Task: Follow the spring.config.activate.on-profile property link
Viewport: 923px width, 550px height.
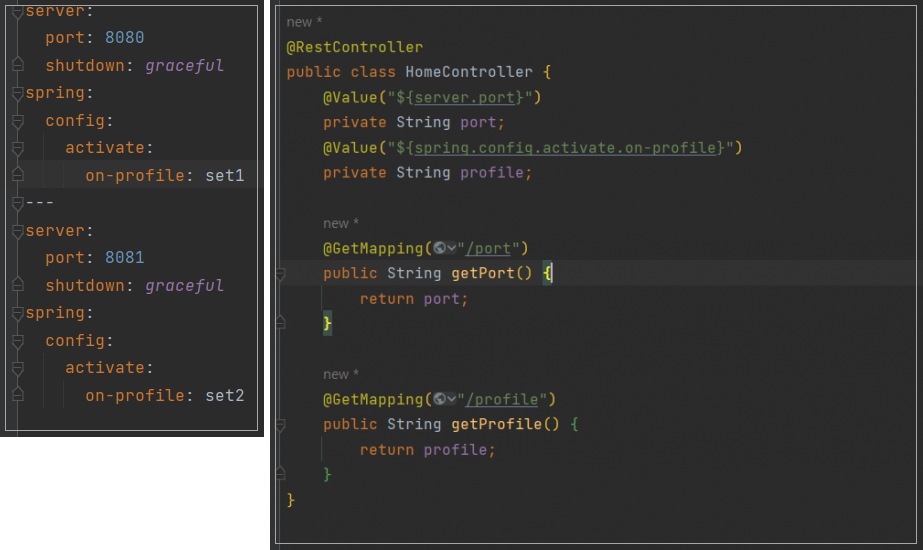Action: click(566, 147)
